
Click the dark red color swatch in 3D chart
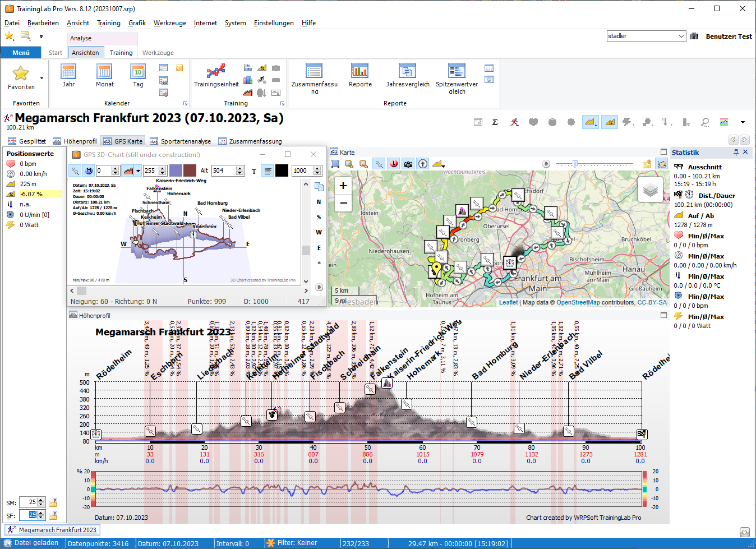pyautogui.click(x=190, y=170)
